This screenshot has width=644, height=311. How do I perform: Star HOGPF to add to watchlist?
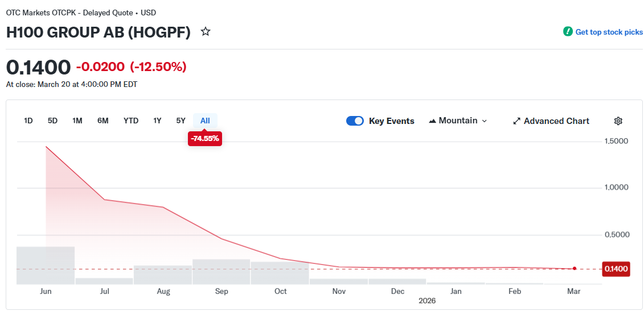[206, 32]
